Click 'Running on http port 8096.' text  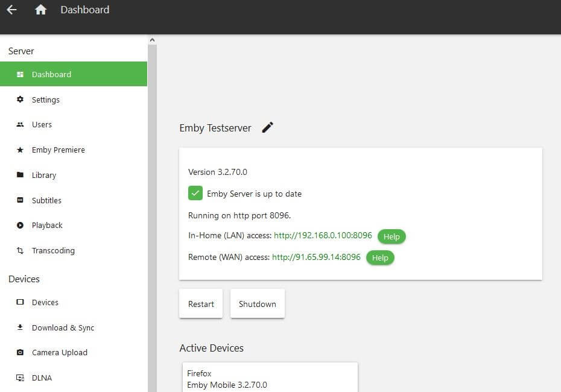239,215
